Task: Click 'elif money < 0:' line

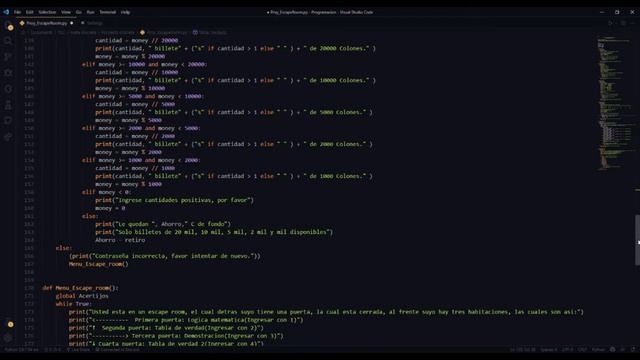Action: click(106, 192)
